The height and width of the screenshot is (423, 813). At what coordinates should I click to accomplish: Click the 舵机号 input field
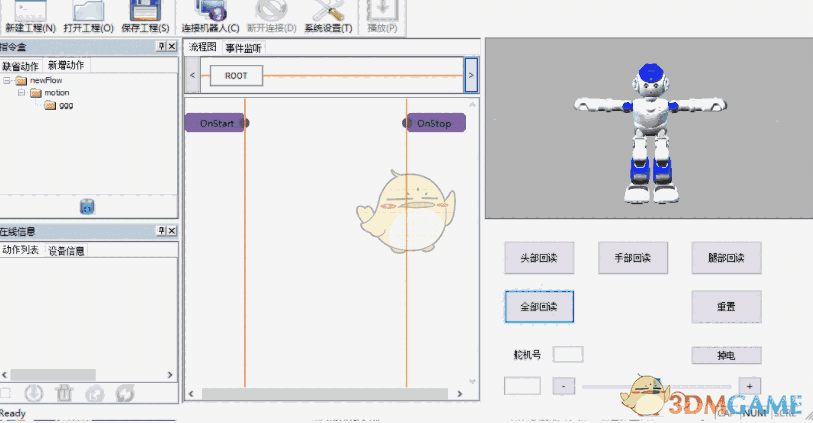pyautogui.click(x=568, y=355)
